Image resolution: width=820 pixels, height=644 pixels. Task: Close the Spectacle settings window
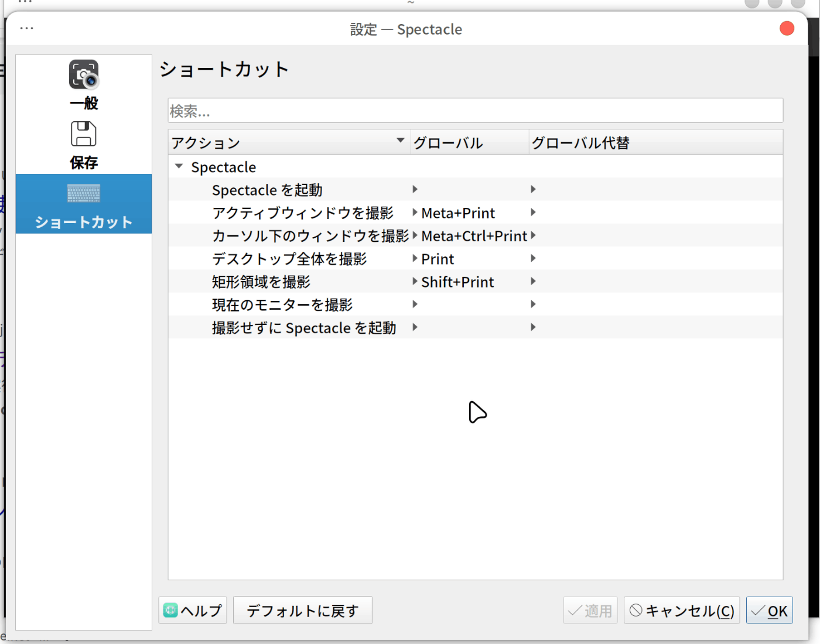(787, 28)
